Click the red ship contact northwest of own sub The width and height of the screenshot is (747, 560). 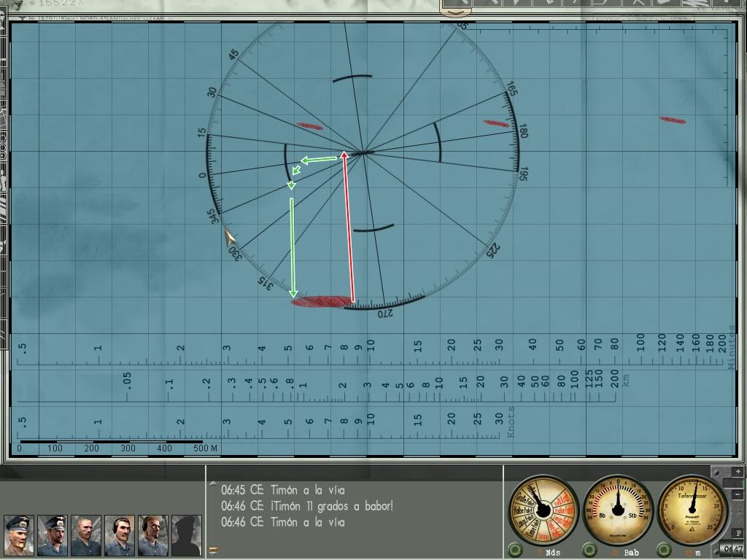(x=309, y=126)
